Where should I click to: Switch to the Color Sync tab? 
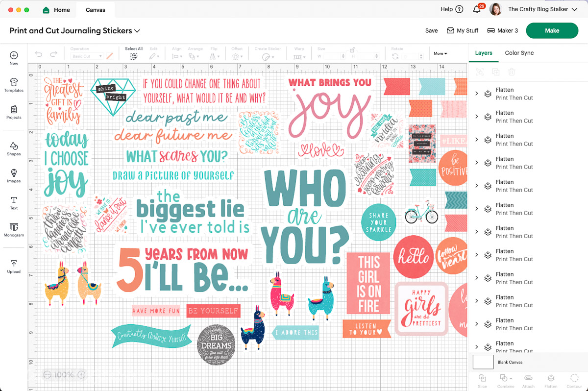[519, 53]
